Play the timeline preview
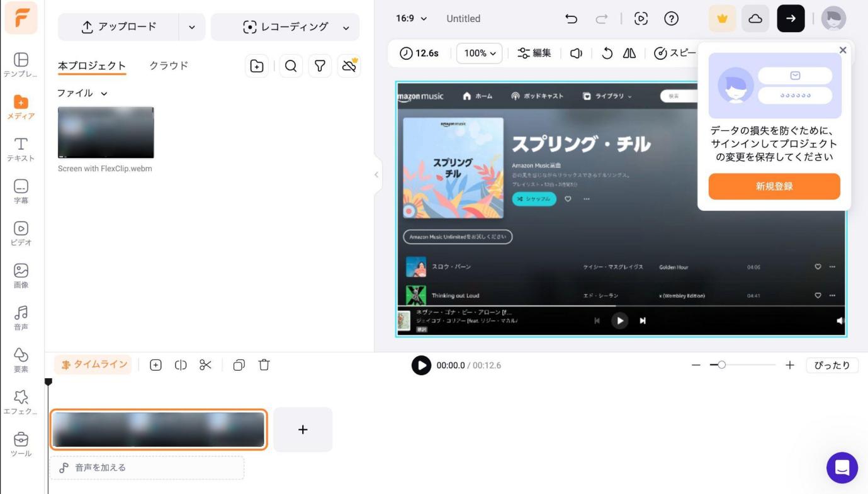 (421, 365)
